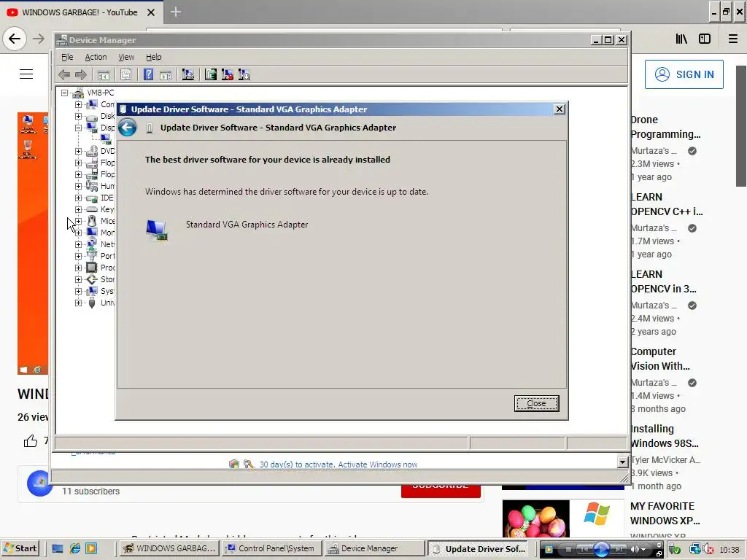Collapse the VM8-PC root tree node
Screen dimensions: 747x560
click(65, 93)
